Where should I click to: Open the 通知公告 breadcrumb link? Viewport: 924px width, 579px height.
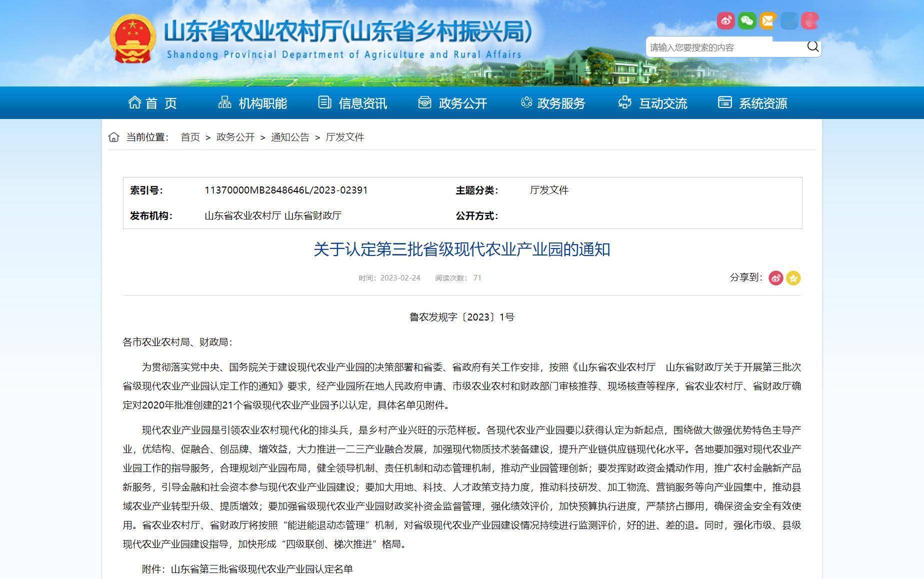click(290, 137)
